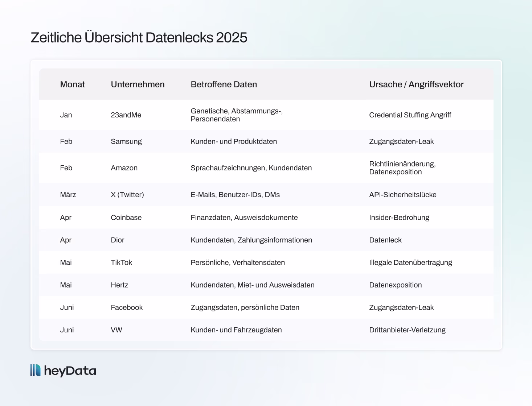Click the 'Zugangsdaten, persönliche Daten' cell
Screen dimensions: 532x406
(x=245, y=307)
